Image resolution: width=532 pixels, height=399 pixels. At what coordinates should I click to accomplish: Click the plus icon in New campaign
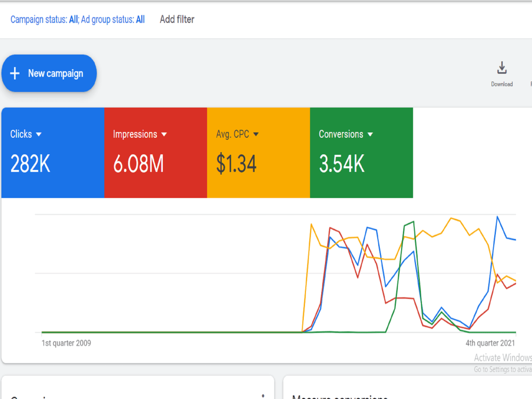(x=14, y=73)
